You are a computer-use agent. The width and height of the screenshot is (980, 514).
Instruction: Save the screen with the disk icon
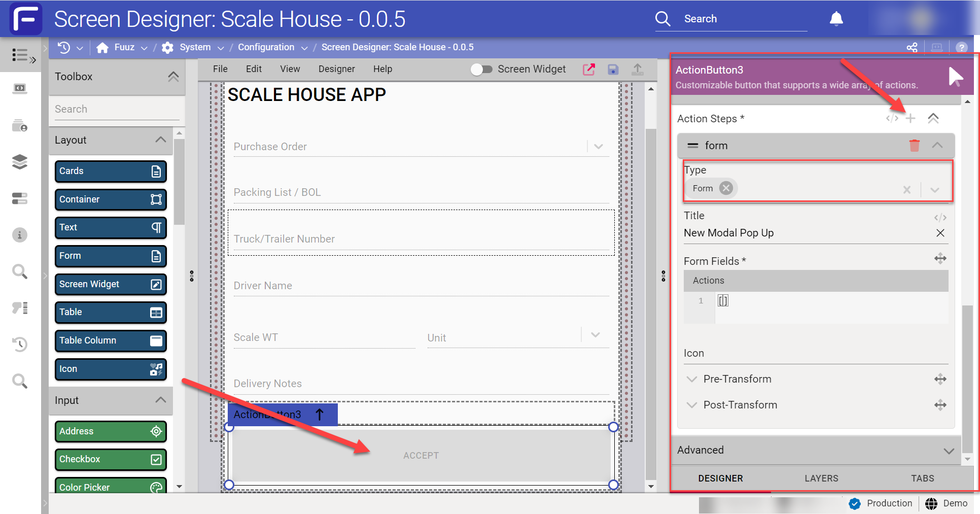click(613, 70)
